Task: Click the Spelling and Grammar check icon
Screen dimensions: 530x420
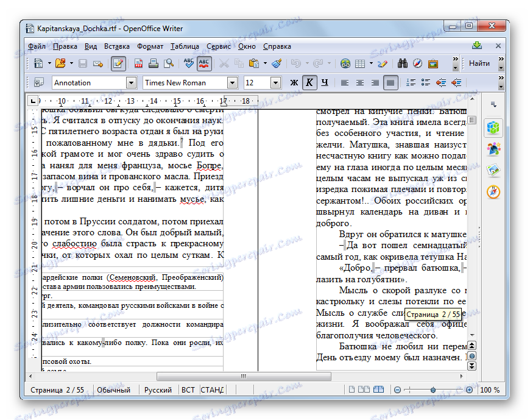Action: pos(188,63)
